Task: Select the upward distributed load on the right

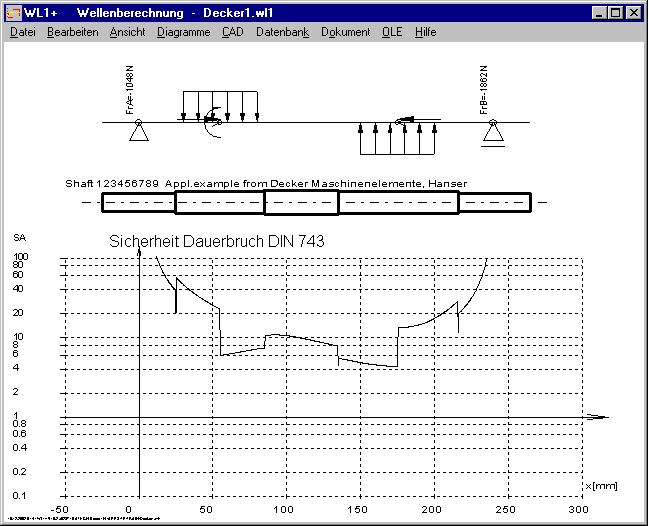Action: 397,139
